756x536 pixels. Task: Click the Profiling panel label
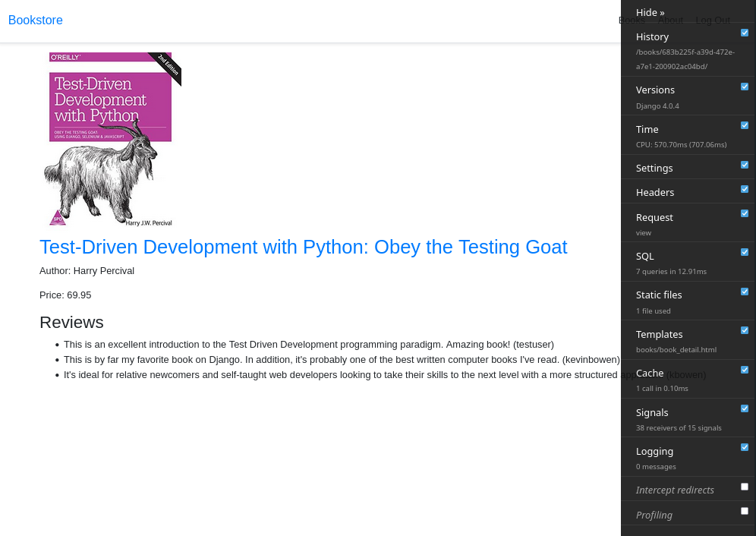pos(654,515)
